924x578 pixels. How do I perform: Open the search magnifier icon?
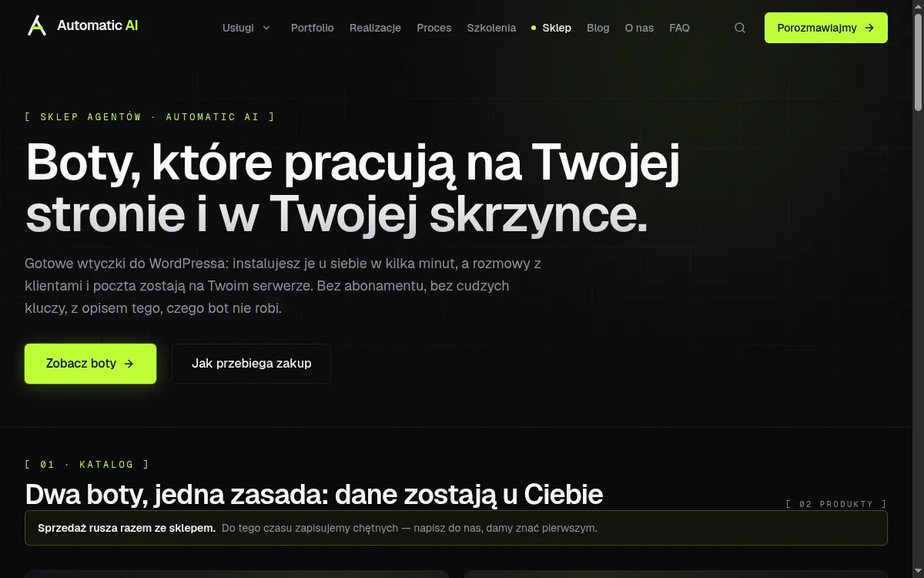click(x=740, y=28)
